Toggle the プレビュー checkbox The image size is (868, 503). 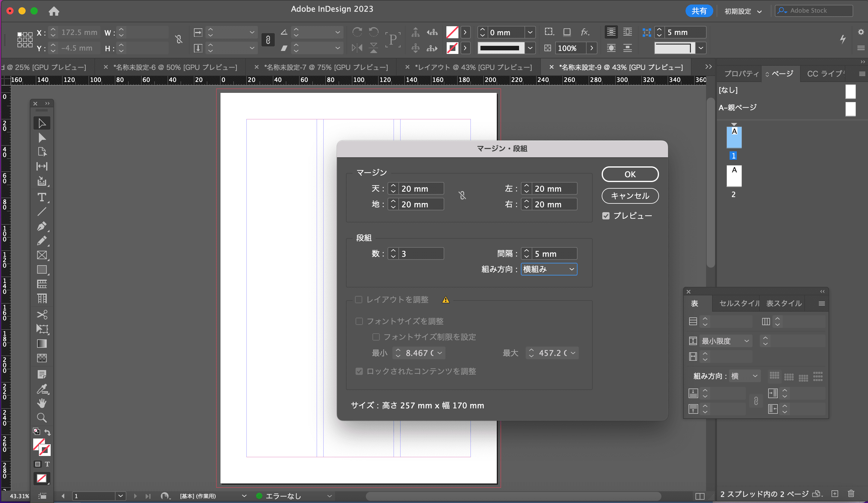pos(606,216)
